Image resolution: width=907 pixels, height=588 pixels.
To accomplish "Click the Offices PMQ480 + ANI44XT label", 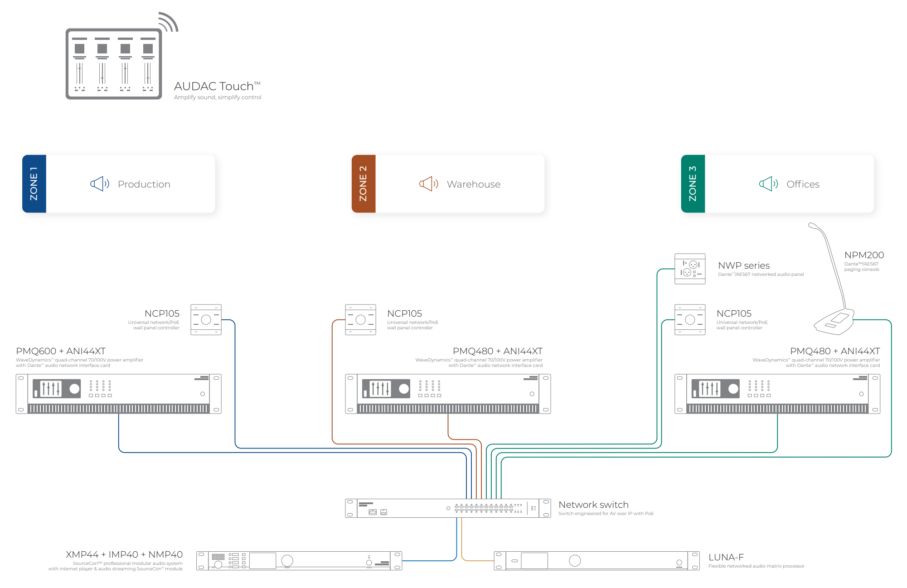I will [835, 351].
